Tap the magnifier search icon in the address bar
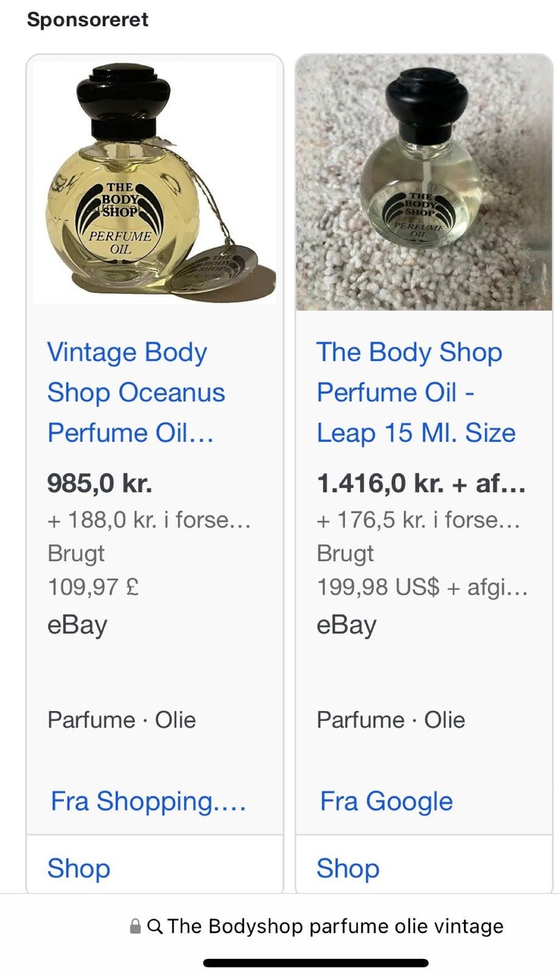560x974 pixels. pyautogui.click(x=155, y=927)
